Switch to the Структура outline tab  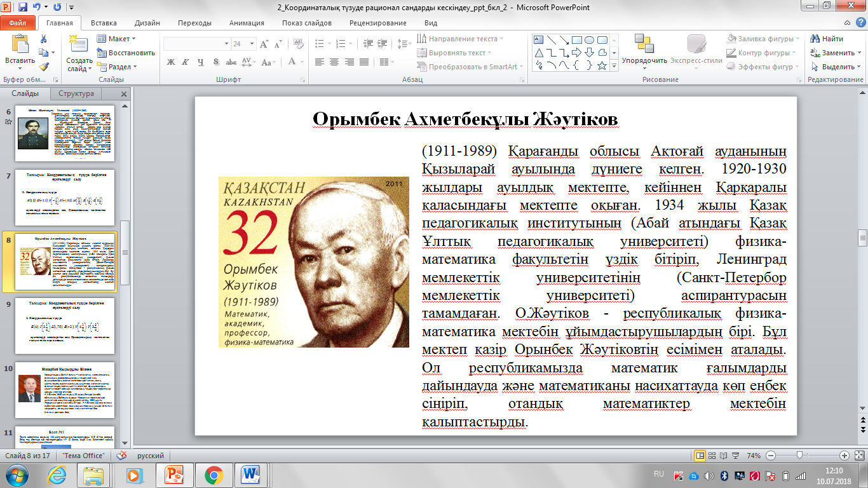76,93
